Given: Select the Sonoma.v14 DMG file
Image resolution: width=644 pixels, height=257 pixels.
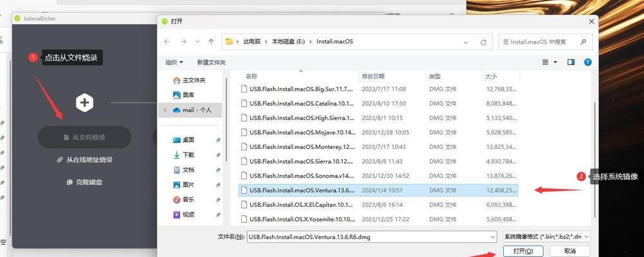Looking at the screenshot, I should pyautogui.click(x=378, y=176).
